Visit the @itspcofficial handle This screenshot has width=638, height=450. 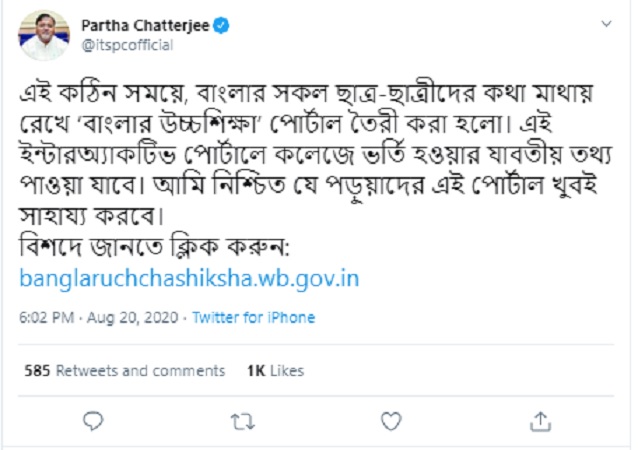[126, 45]
